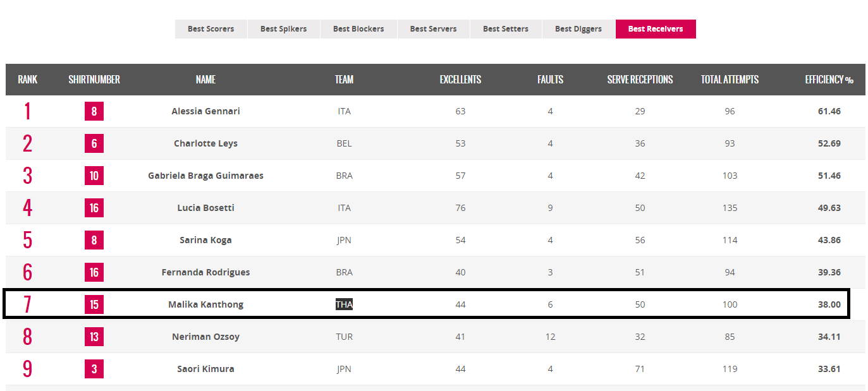
Task: Click the active Best Receivers tab
Action: tap(656, 29)
